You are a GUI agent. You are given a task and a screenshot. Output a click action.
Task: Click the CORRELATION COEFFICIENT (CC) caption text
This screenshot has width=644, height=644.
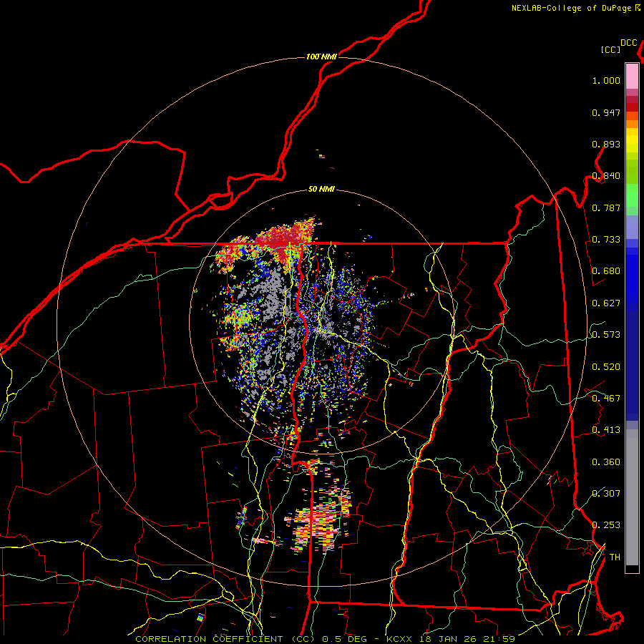tap(225, 639)
